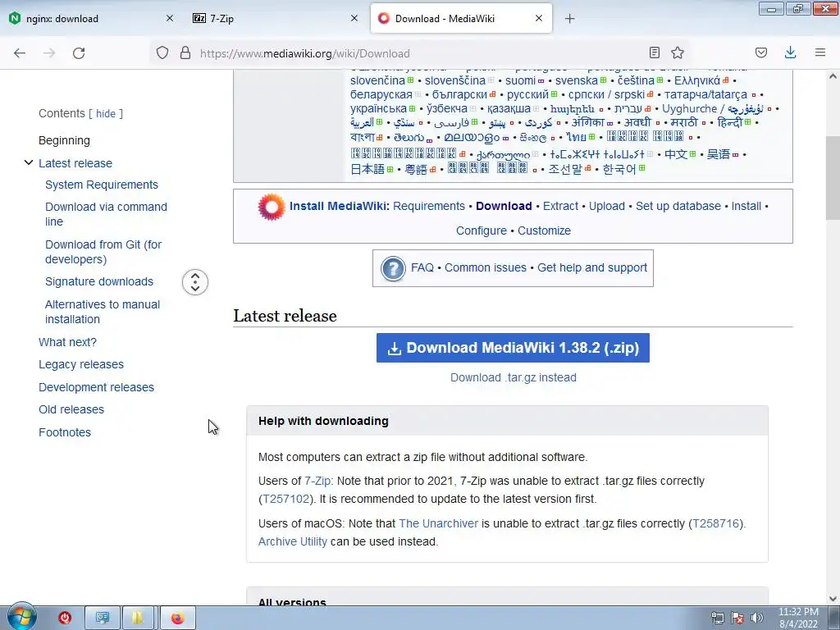Switch language to suomi
The image size is (840, 630).
tap(520, 80)
